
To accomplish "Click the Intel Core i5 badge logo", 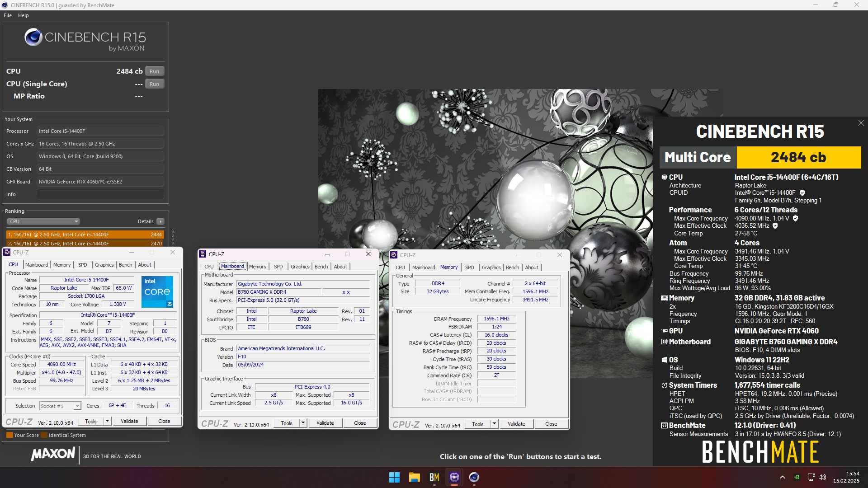I will [x=157, y=292].
